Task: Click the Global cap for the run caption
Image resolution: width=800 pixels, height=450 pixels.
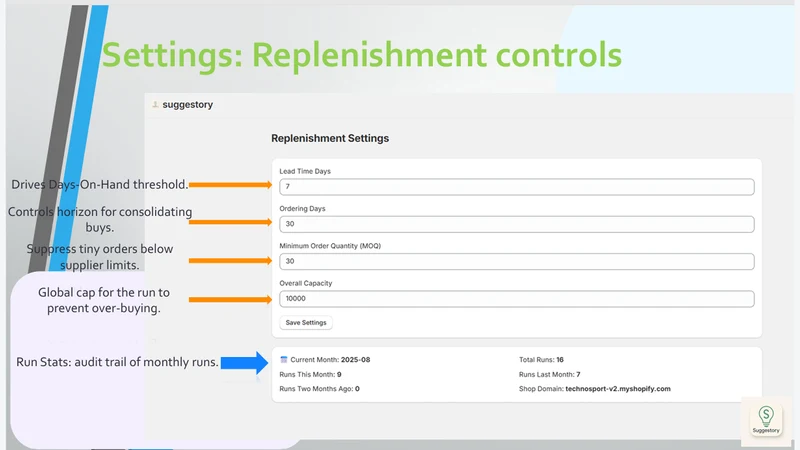Action: coord(104,300)
